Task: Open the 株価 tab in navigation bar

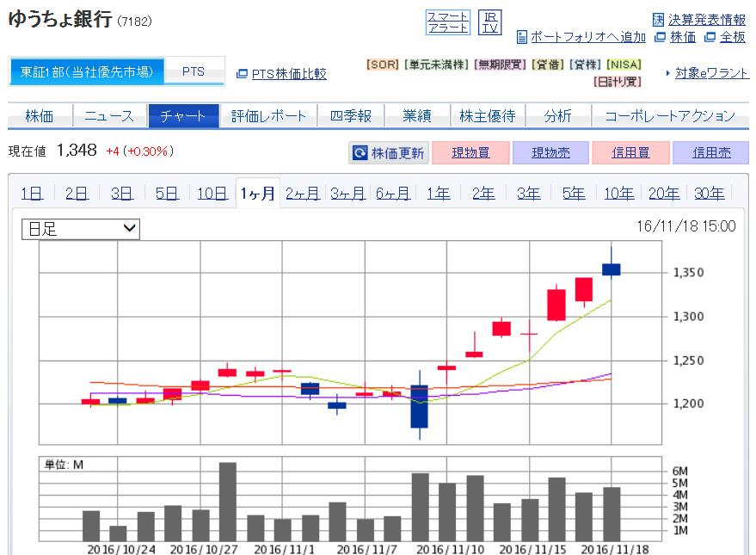Action: pyautogui.click(x=40, y=115)
